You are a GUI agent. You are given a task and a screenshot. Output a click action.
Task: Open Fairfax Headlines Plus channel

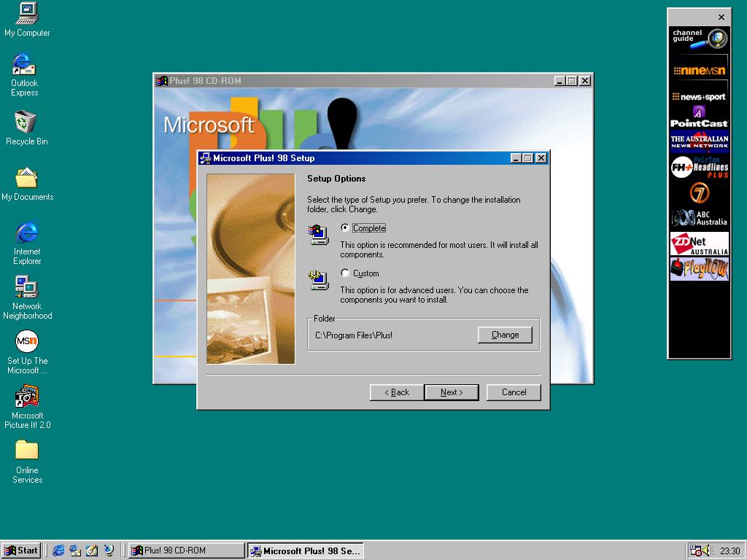click(x=700, y=167)
